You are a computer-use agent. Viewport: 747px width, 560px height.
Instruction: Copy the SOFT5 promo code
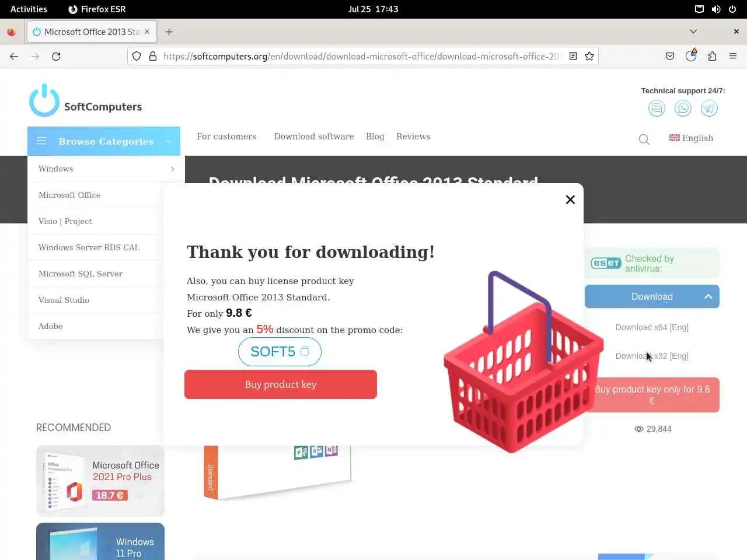coord(304,351)
